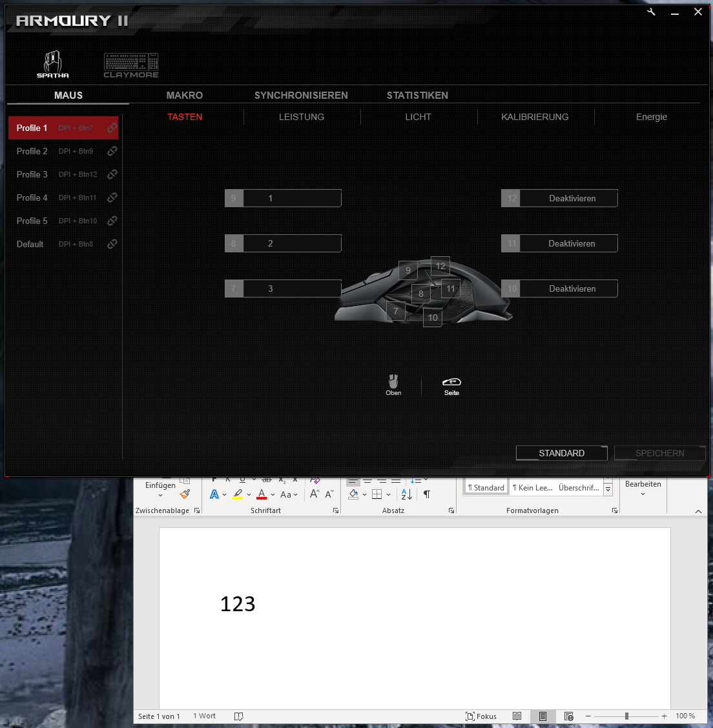Open button 8 assignment showing 2
Screen dimensions: 713x728
coord(283,243)
